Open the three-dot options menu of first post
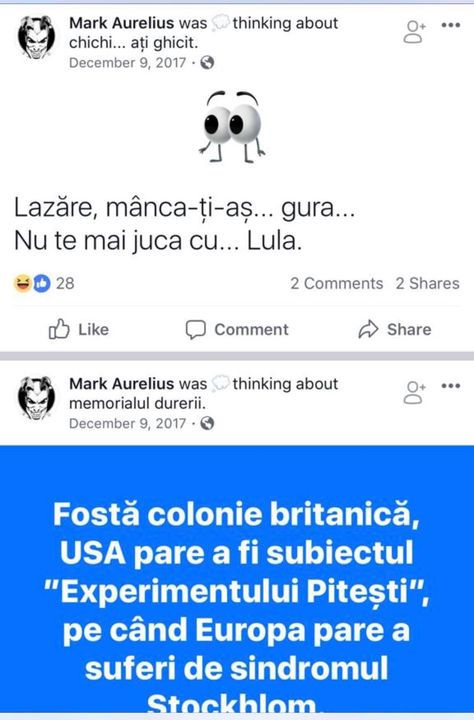 451,25
